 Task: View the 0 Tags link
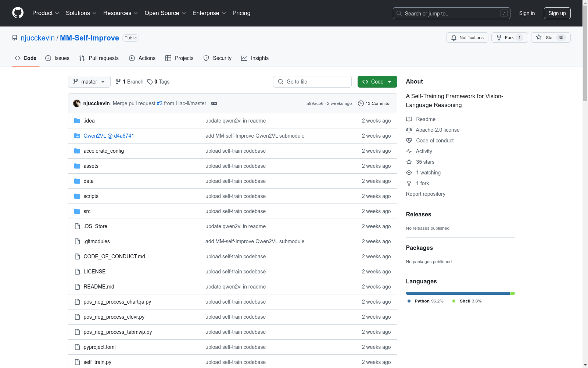pyautogui.click(x=158, y=82)
